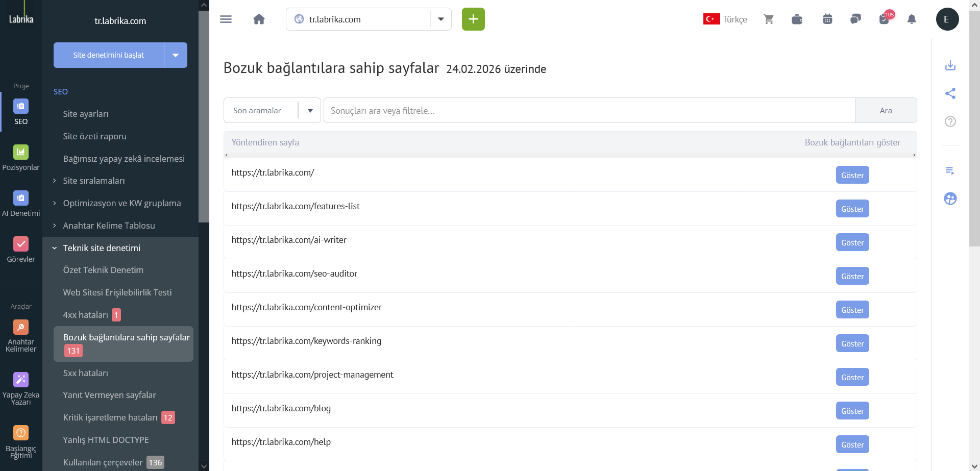Open the support face icon in right panel
980x471 pixels.
coord(950,199)
